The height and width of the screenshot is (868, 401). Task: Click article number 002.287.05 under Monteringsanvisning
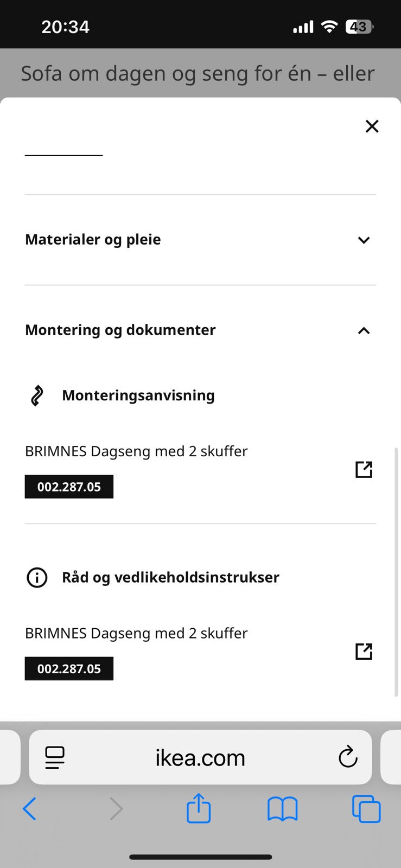[x=69, y=487]
